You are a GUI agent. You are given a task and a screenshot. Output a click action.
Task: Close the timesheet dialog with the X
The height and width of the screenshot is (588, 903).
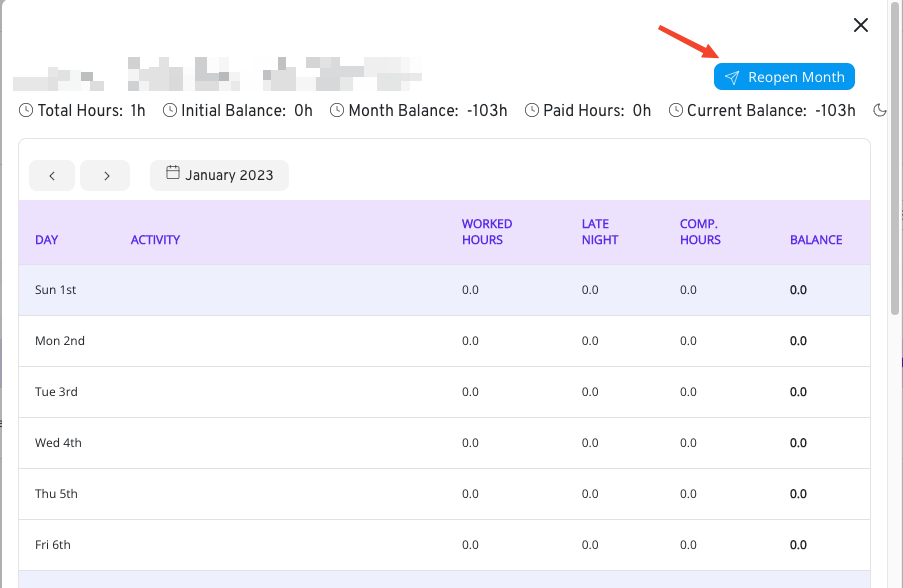[x=860, y=25]
